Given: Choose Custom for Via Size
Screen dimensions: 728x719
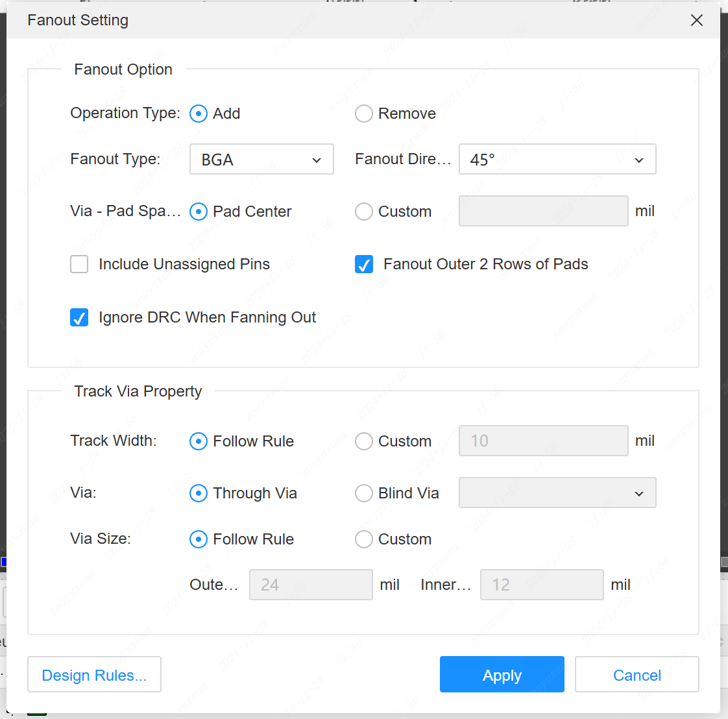Looking at the screenshot, I should pos(364,539).
